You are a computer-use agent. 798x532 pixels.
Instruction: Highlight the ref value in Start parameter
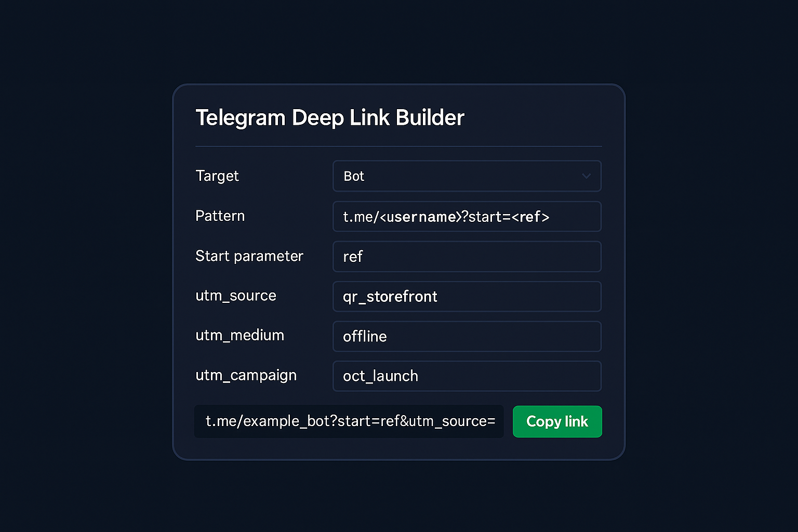[x=352, y=257]
